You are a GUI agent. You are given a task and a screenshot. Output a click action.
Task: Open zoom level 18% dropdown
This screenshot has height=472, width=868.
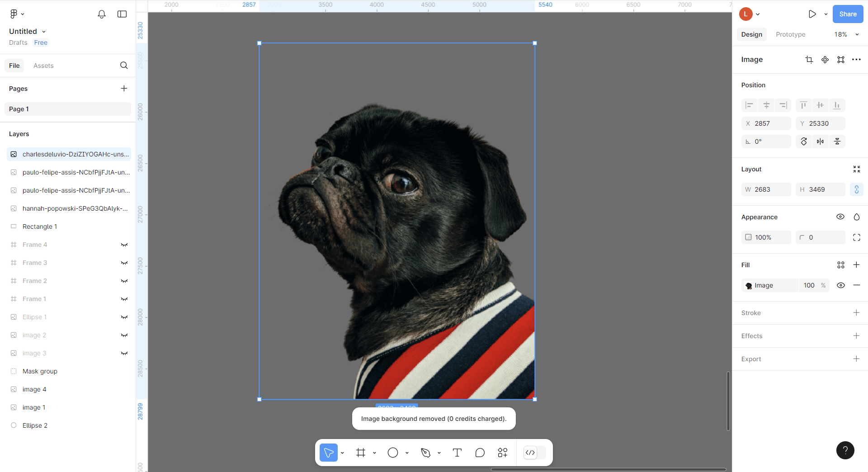[846, 34]
